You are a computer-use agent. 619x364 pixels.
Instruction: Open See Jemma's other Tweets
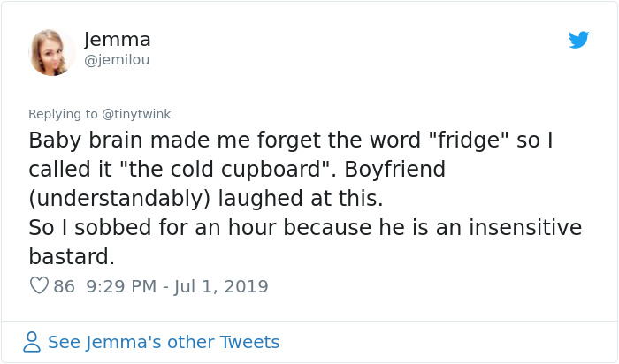click(164, 342)
